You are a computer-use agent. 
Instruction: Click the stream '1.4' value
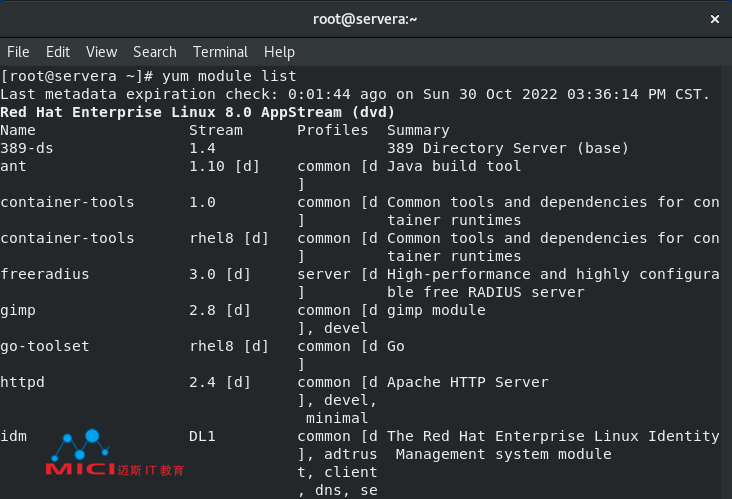pos(202,148)
